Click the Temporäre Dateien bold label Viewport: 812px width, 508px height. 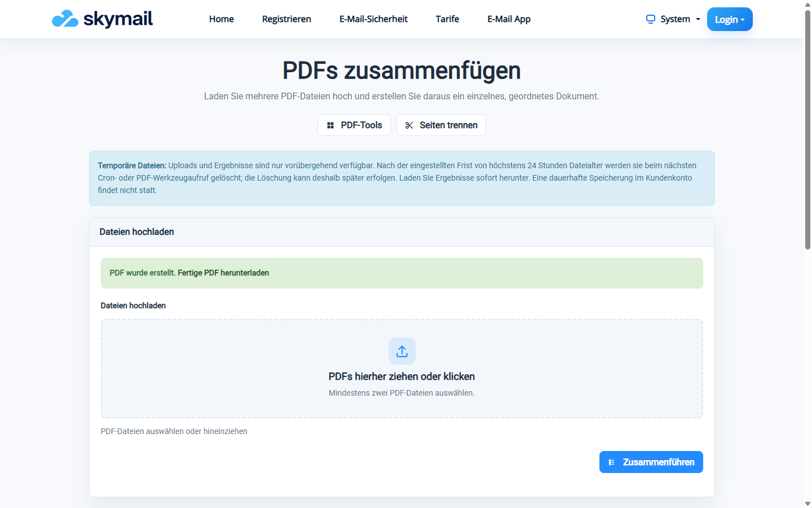click(x=132, y=165)
